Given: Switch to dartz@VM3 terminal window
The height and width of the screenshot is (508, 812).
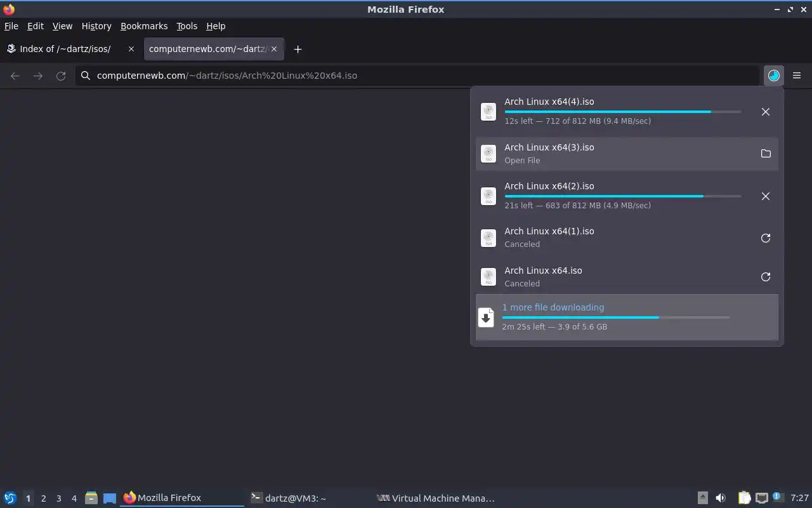Looking at the screenshot, I should pyautogui.click(x=309, y=498).
